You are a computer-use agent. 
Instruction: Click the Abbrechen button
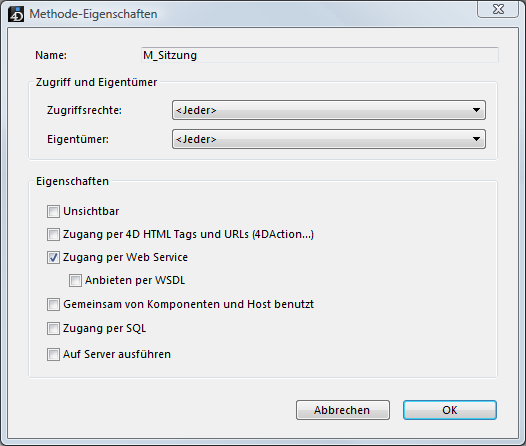tap(343, 410)
